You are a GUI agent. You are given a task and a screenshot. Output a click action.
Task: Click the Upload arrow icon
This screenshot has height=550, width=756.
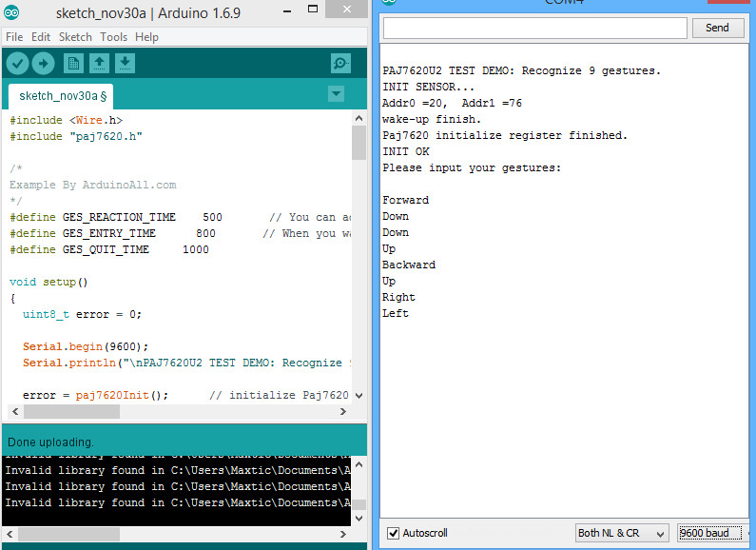pyautogui.click(x=44, y=63)
